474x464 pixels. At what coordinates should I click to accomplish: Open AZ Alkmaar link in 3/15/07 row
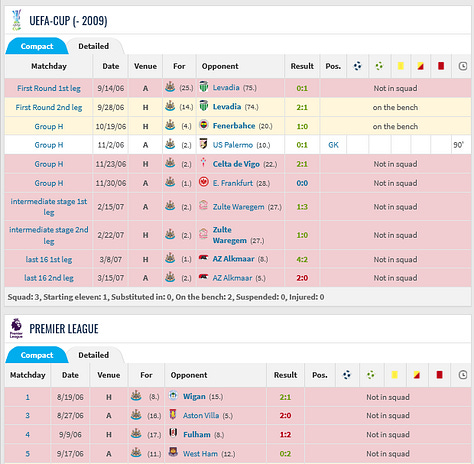click(x=232, y=278)
